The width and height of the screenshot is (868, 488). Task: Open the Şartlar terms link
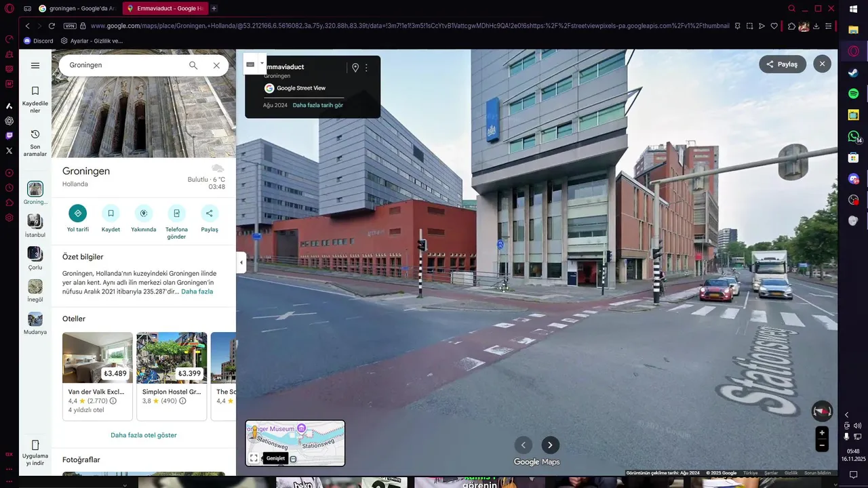[771, 473]
